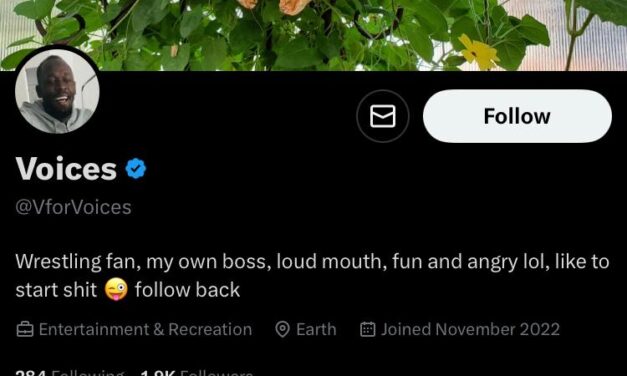627x376 pixels.
Task: Open Entertainment & Recreation category label
Action: pos(146,330)
